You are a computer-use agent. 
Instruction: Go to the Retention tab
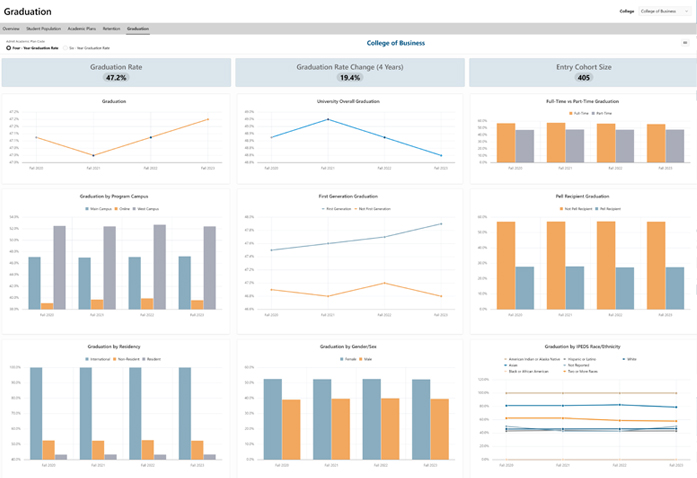tap(112, 28)
